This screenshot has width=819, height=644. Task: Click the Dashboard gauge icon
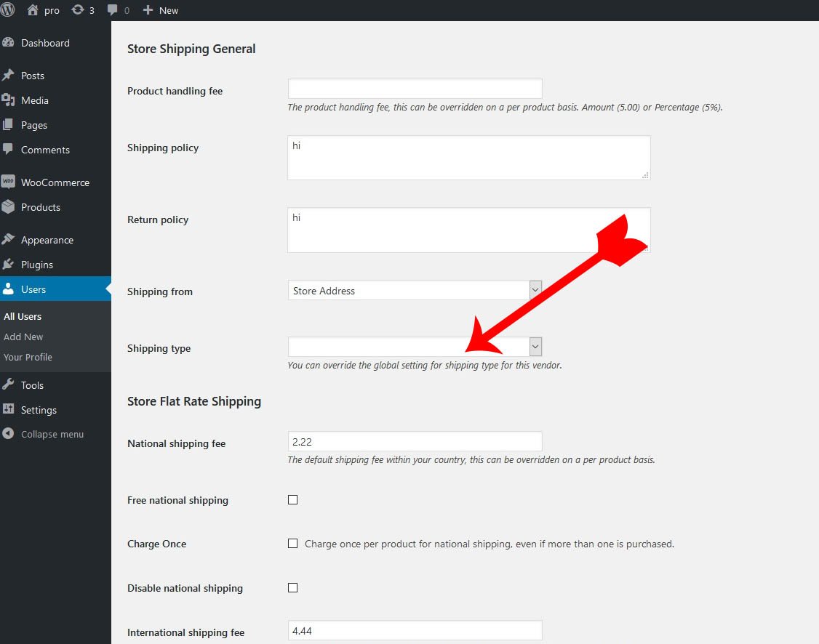[x=8, y=43]
